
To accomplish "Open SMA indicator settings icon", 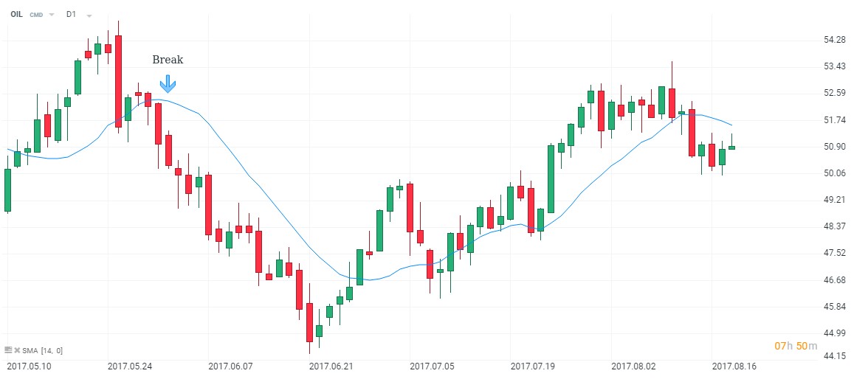I will pos(7,350).
